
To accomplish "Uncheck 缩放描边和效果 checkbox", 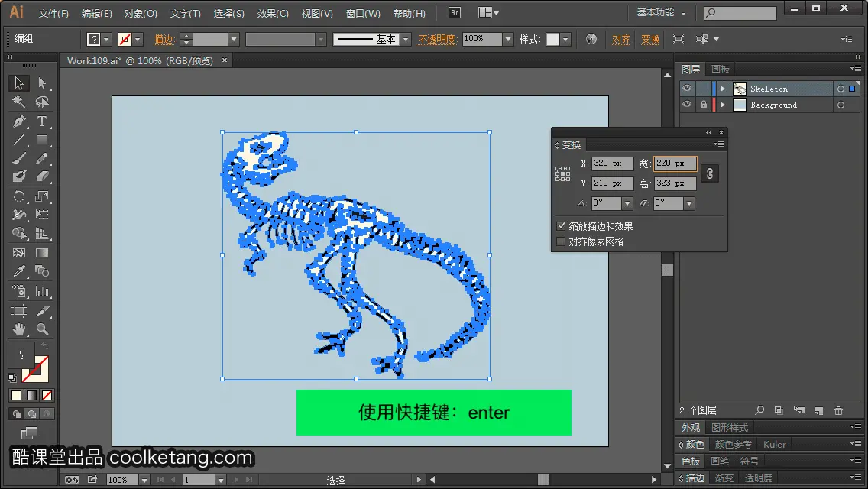I will point(562,226).
